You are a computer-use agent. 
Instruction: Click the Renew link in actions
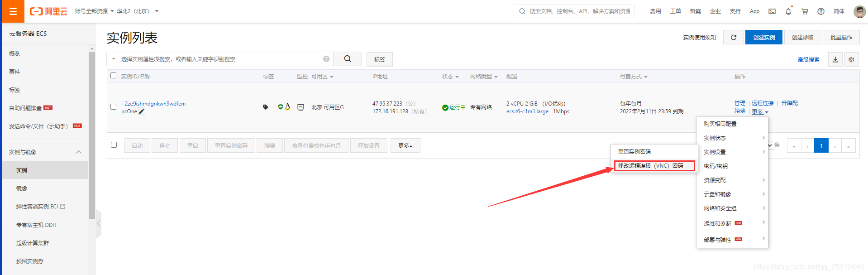(740, 111)
